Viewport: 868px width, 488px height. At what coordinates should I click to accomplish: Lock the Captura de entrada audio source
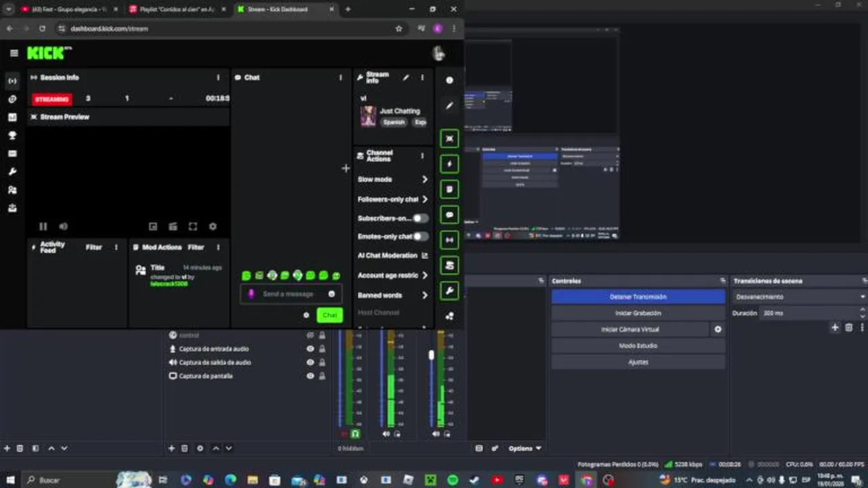pos(322,348)
